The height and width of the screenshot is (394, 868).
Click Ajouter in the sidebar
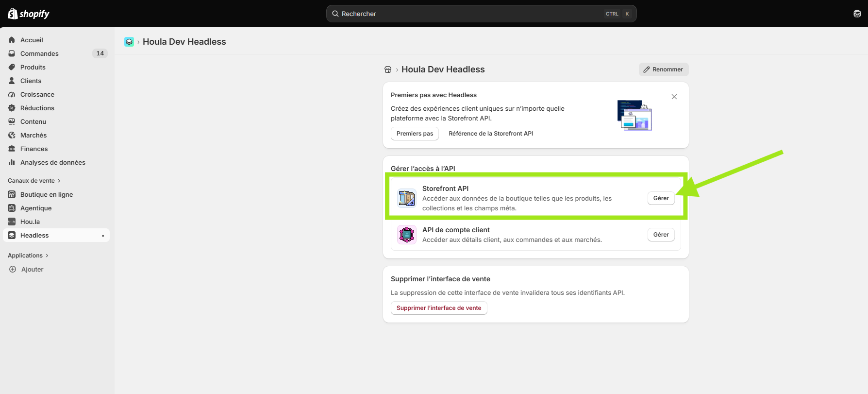click(x=56, y=269)
